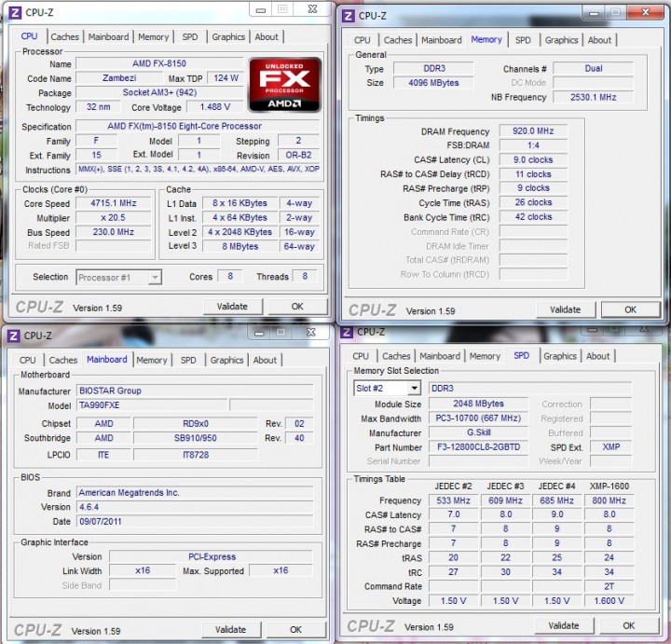Click the G.Skill manufacturer value
This screenshot has height=644, width=671.
(478, 432)
